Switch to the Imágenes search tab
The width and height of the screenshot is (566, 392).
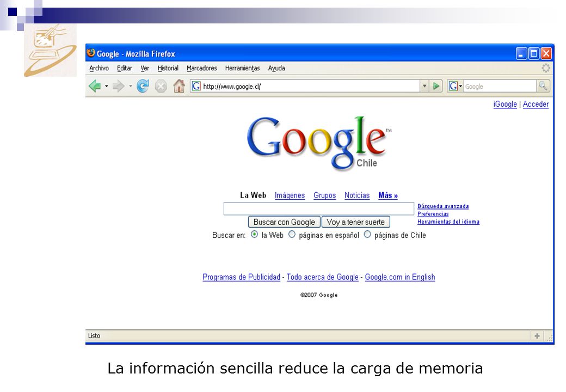(290, 195)
